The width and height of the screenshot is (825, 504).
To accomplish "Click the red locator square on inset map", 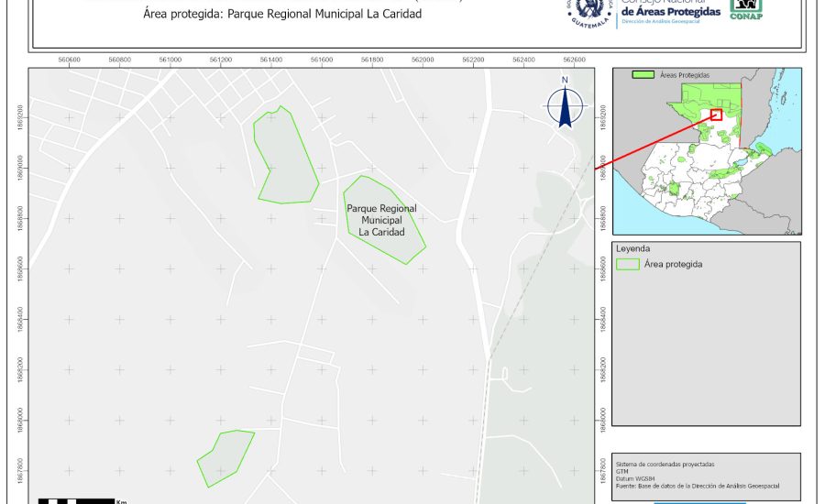I will coord(716,115).
